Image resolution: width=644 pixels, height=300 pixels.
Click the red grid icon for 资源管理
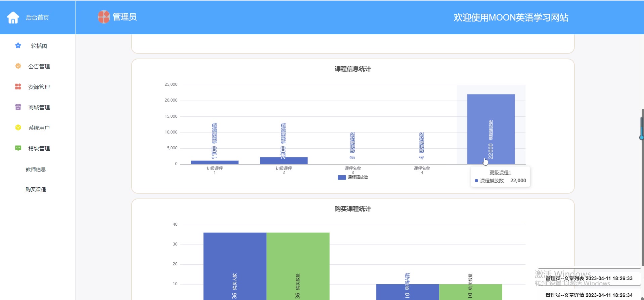click(x=18, y=86)
